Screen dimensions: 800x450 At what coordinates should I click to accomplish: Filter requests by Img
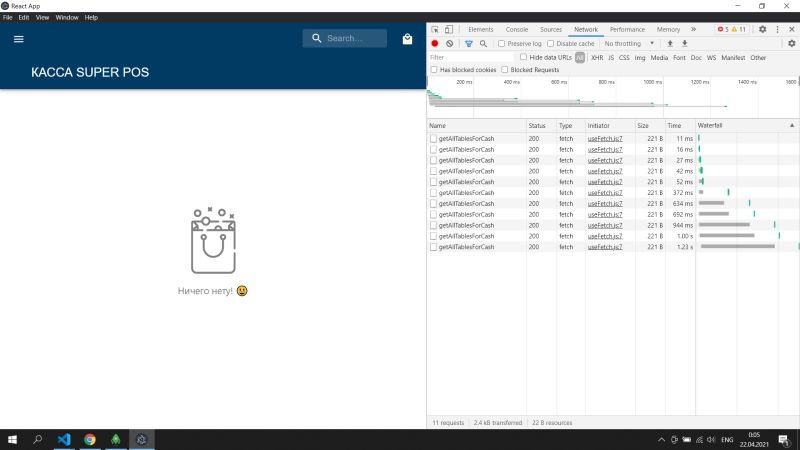click(640, 58)
